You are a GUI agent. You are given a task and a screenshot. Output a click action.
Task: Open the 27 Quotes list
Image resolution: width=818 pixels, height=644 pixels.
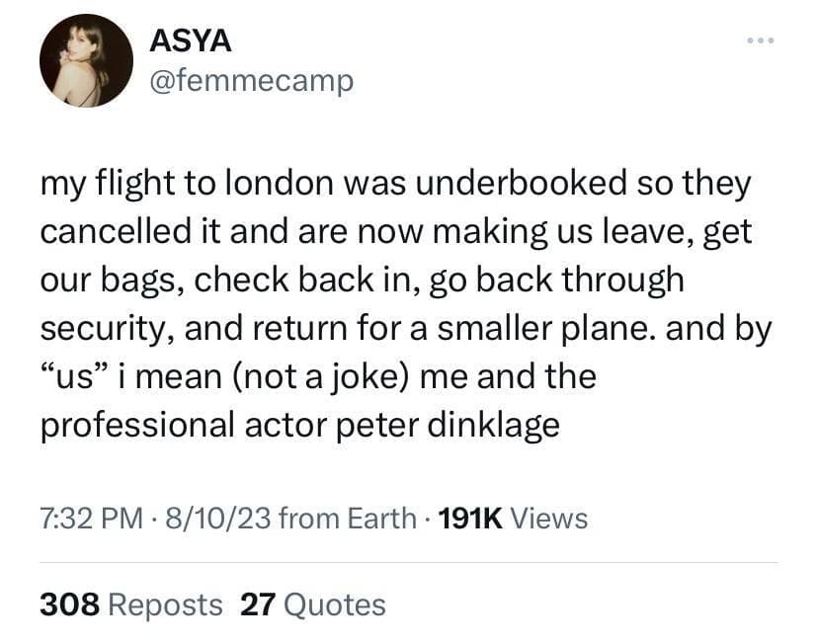coord(313,604)
